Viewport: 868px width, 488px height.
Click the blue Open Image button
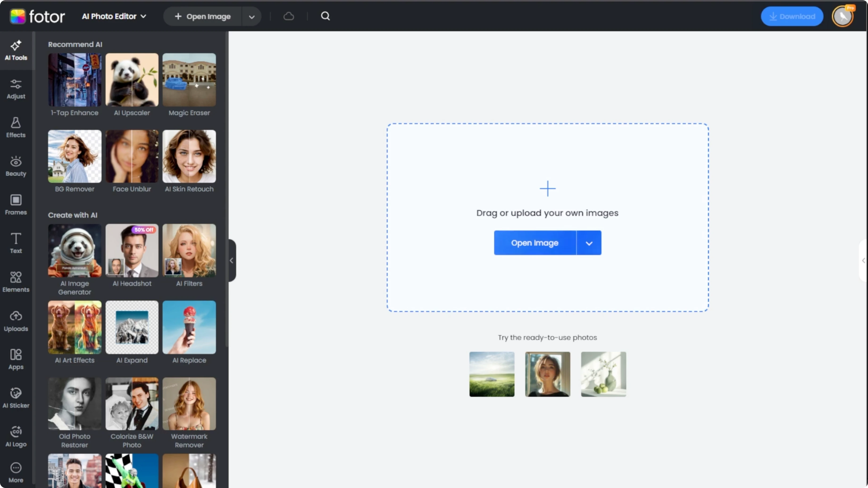pos(535,243)
